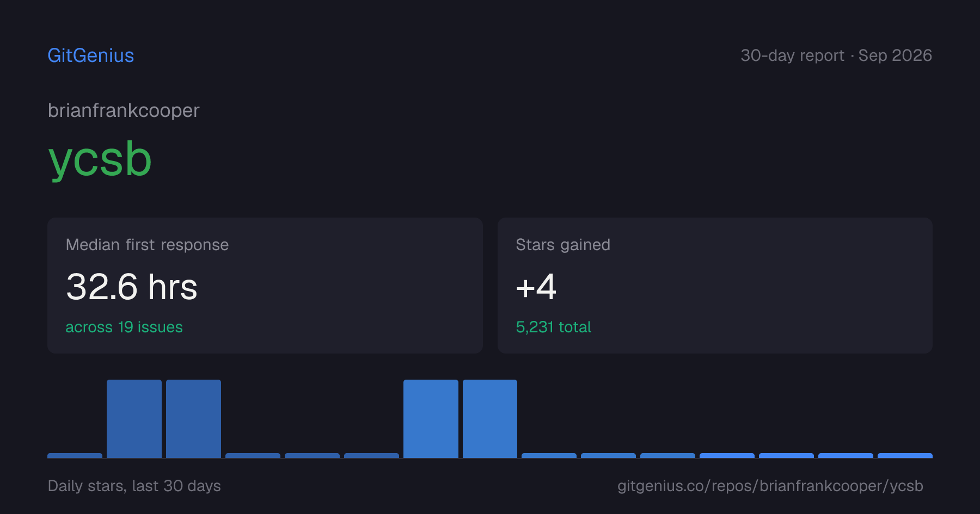Open the ycsb repository title
The width and height of the screenshot is (980, 514).
tap(100, 159)
